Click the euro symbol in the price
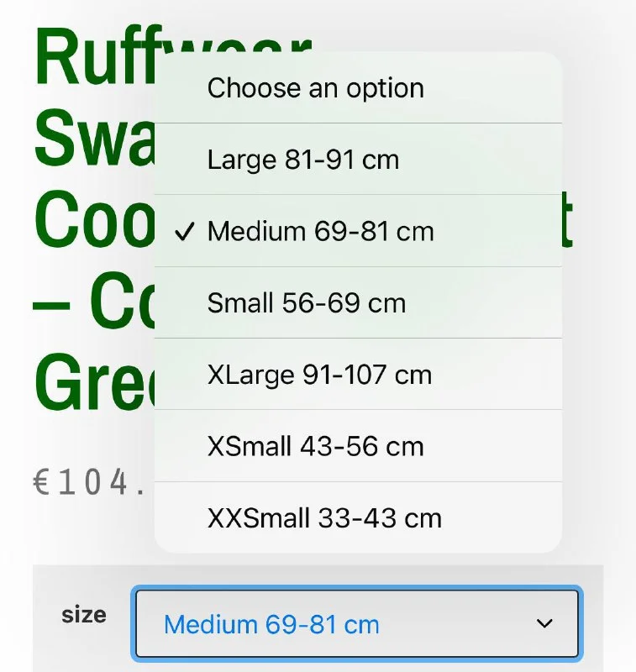The width and height of the screenshot is (636, 672). (x=42, y=484)
